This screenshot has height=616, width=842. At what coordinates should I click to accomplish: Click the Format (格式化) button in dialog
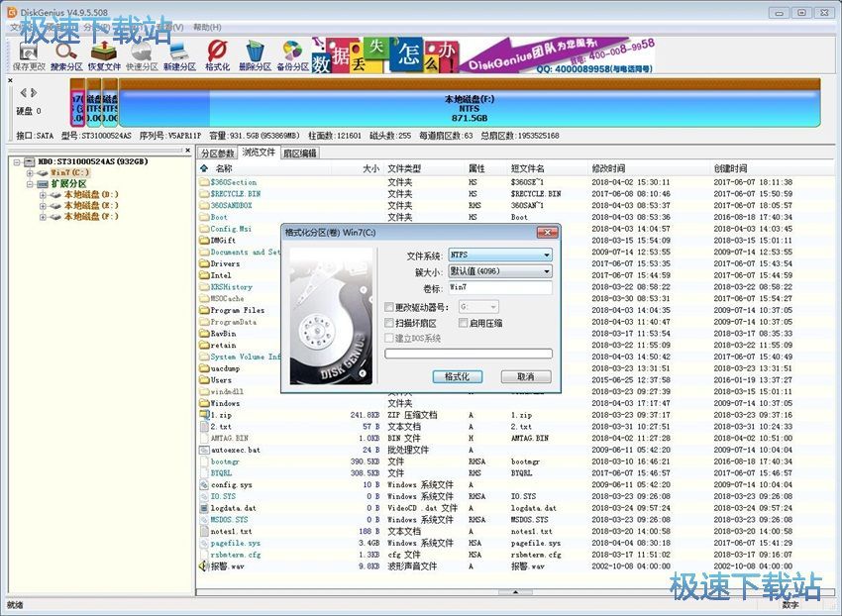pyautogui.click(x=457, y=377)
